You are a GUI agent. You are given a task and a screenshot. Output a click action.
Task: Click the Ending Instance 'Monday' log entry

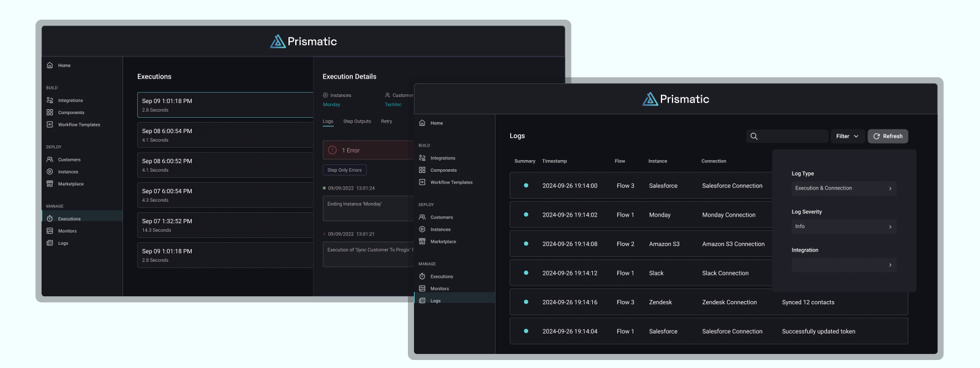pos(369,209)
